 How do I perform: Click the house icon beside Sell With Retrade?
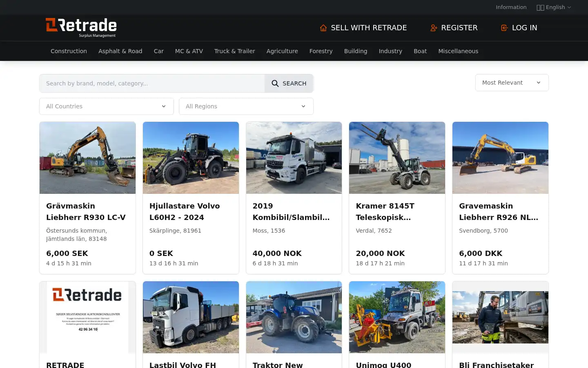[x=323, y=28]
